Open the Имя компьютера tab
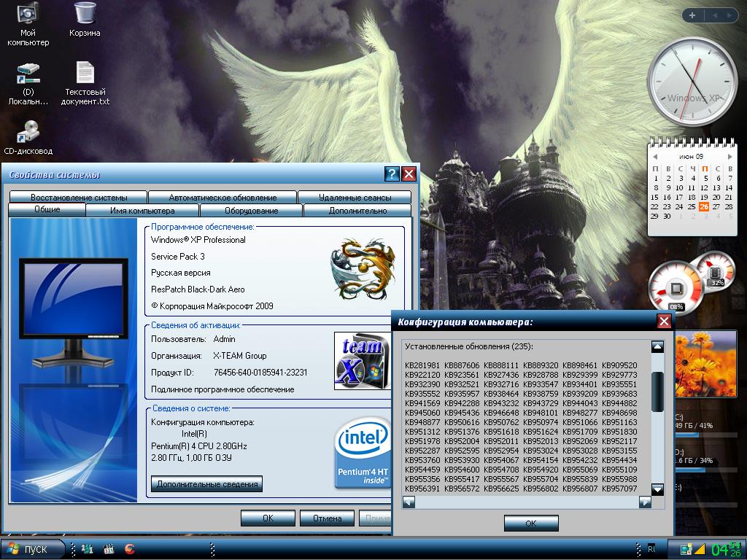This screenshot has width=747, height=560. pyautogui.click(x=142, y=211)
